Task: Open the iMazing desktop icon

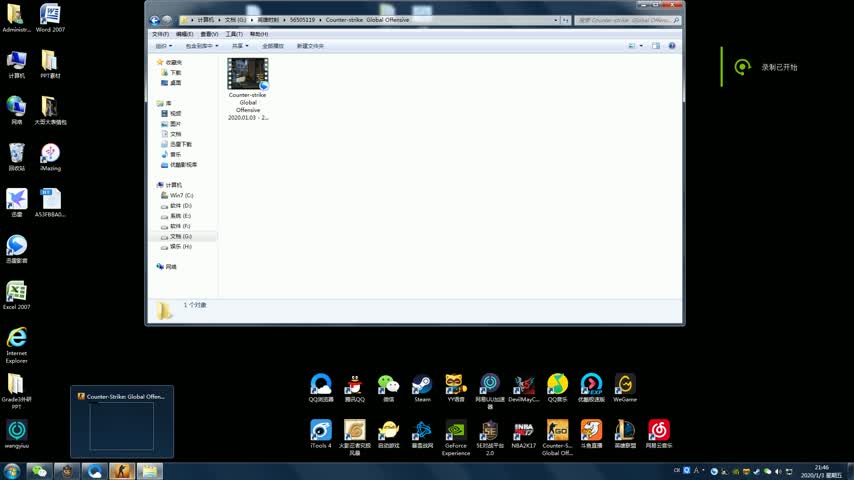Action: click(50, 157)
